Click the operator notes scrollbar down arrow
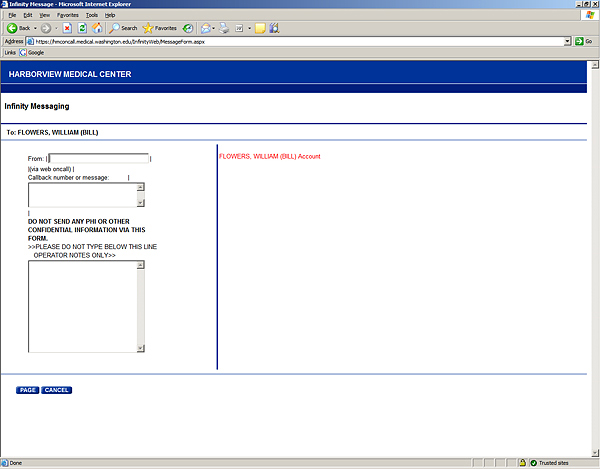 [x=141, y=348]
